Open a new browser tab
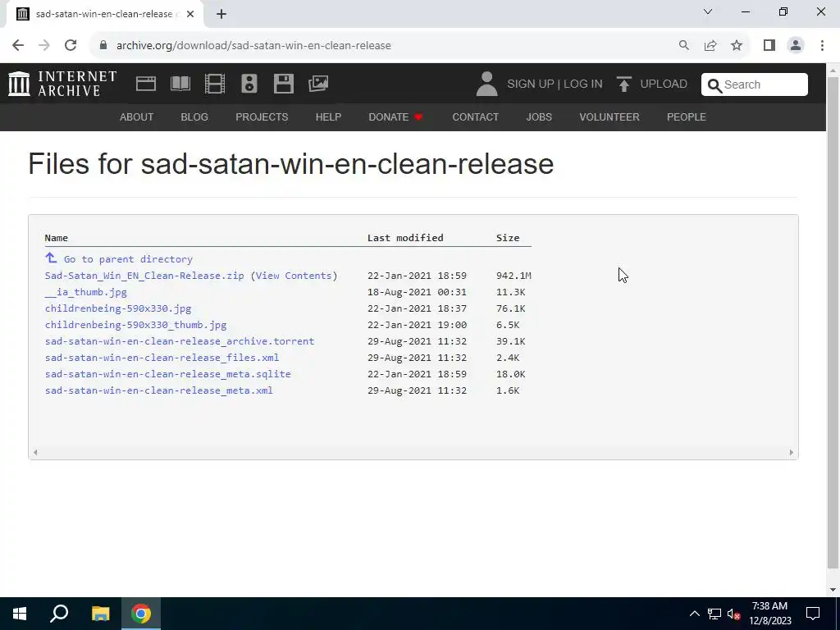The width and height of the screenshot is (840, 630). pyautogui.click(x=221, y=14)
